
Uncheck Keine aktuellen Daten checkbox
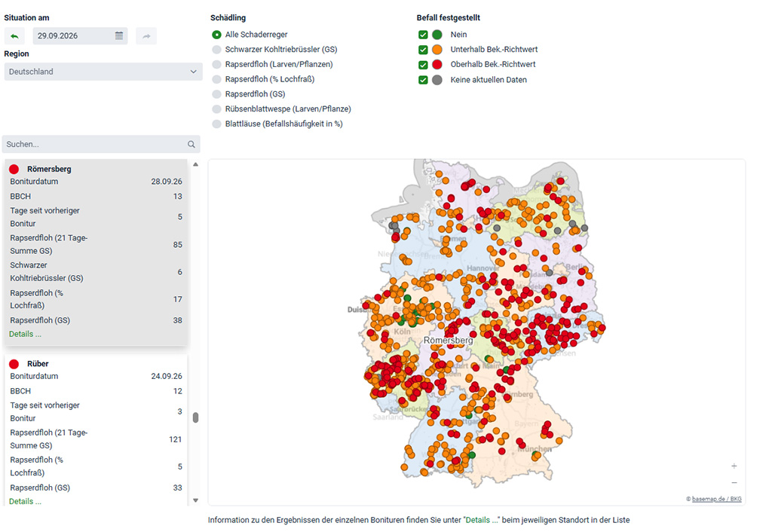tap(423, 80)
